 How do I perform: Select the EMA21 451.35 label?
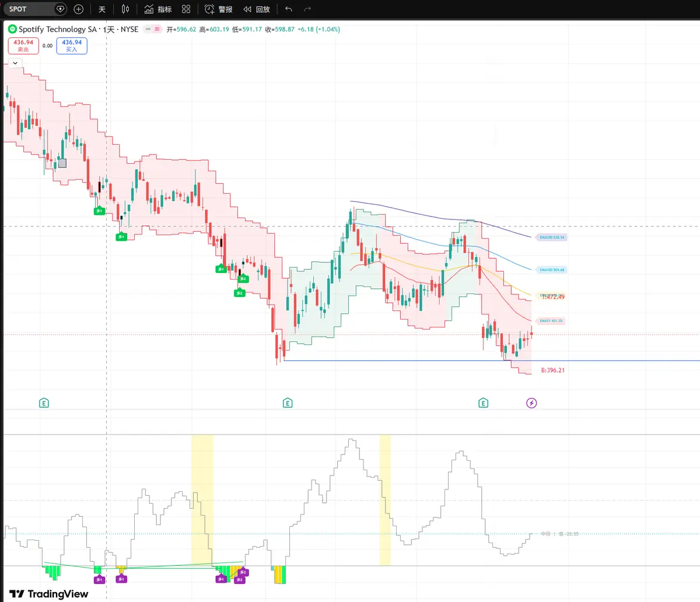pyautogui.click(x=549, y=321)
